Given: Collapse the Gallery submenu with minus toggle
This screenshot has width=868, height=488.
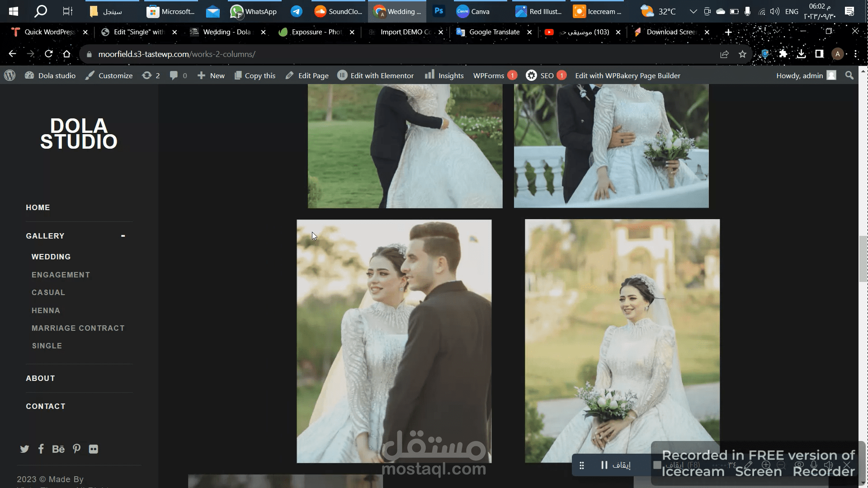Looking at the screenshot, I should coord(123,236).
